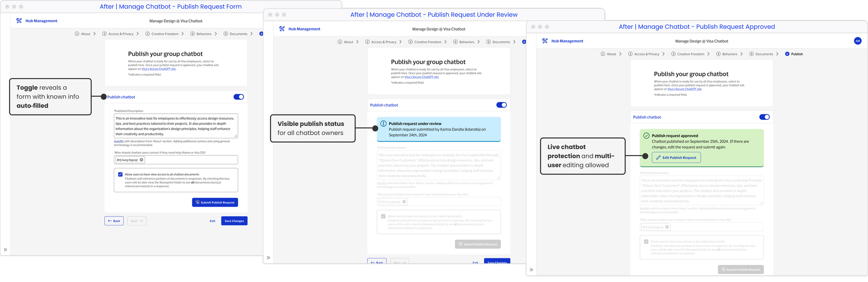Click 'Publish chatbot' label in Request Form window

tap(121, 97)
